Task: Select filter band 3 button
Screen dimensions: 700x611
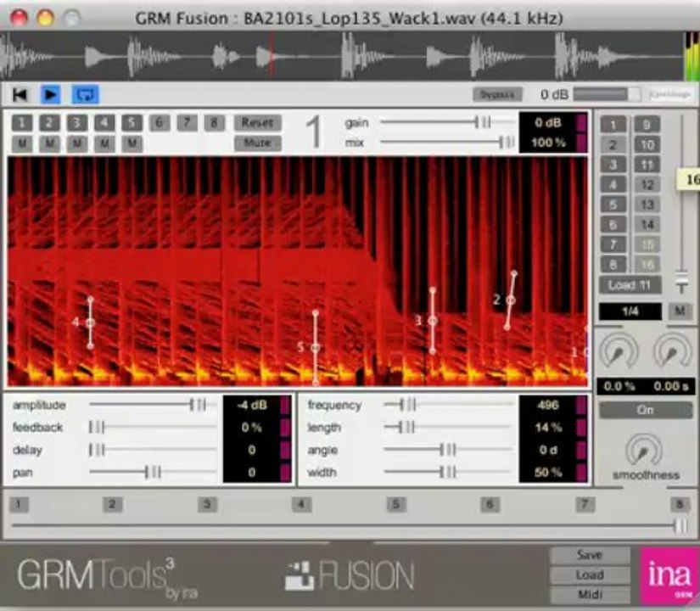Action: [x=76, y=122]
